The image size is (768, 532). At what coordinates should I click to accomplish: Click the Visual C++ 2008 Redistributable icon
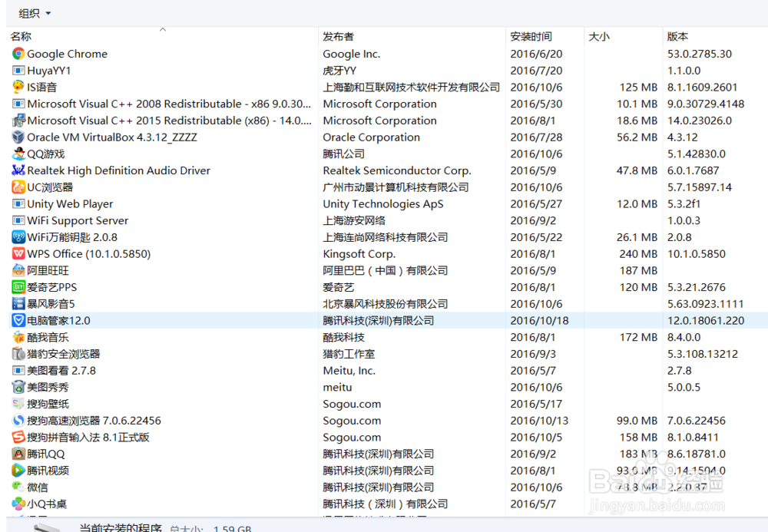coord(18,104)
